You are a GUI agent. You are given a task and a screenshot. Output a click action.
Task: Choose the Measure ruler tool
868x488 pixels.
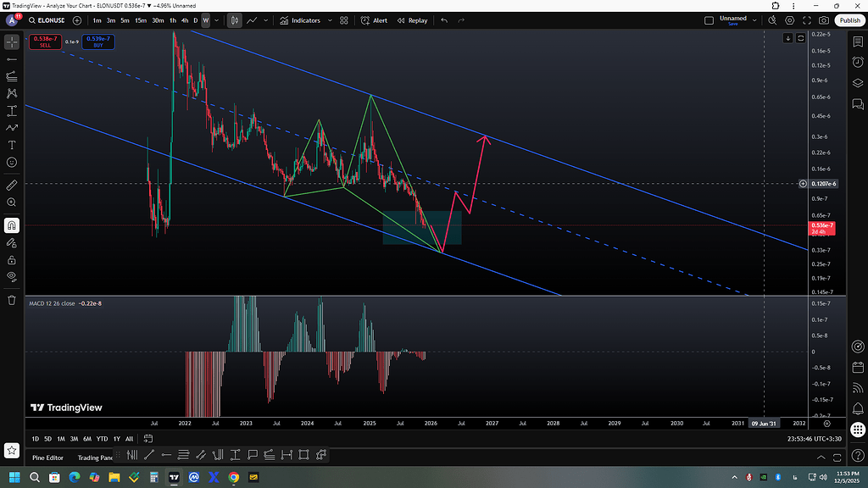pyautogui.click(x=12, y=184)
